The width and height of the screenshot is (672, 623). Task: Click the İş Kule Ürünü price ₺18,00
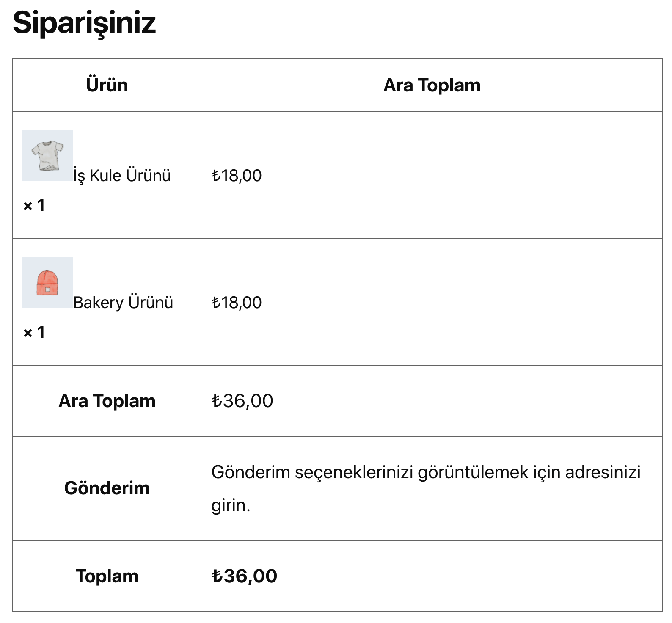click(x=237, y=175)
